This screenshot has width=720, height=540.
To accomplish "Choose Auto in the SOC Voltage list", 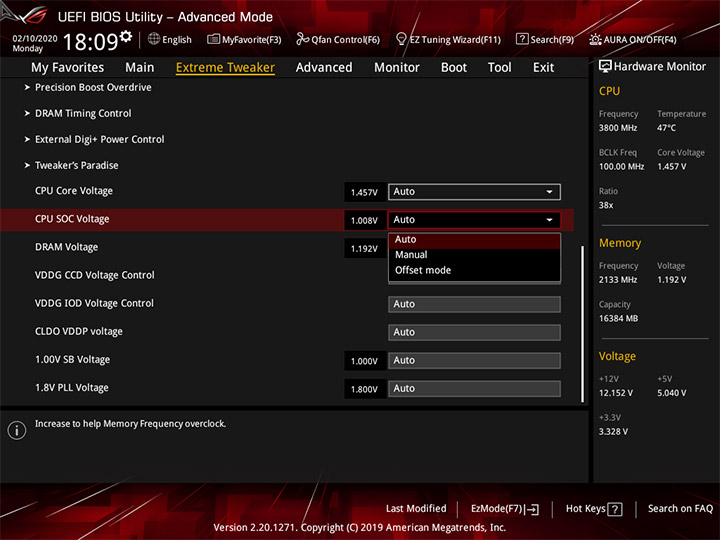I will click(x=474, y=240).
